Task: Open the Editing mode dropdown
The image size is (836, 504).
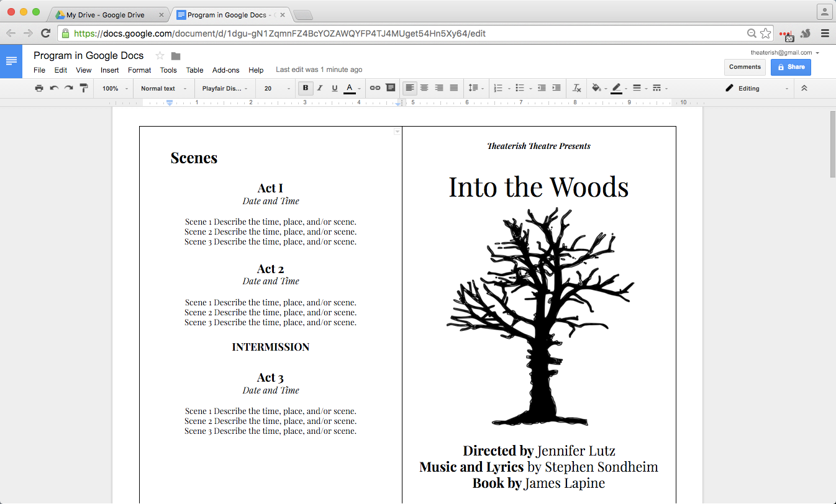Action: [757, 88]
